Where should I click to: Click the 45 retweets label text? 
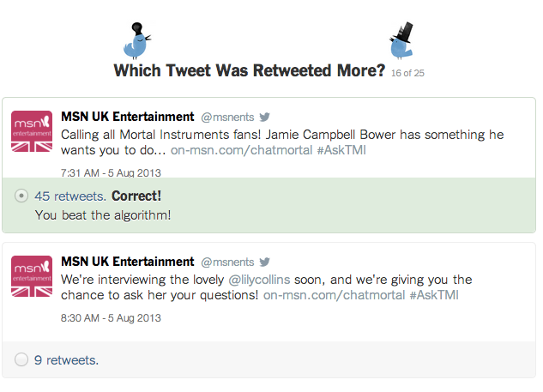70,196
